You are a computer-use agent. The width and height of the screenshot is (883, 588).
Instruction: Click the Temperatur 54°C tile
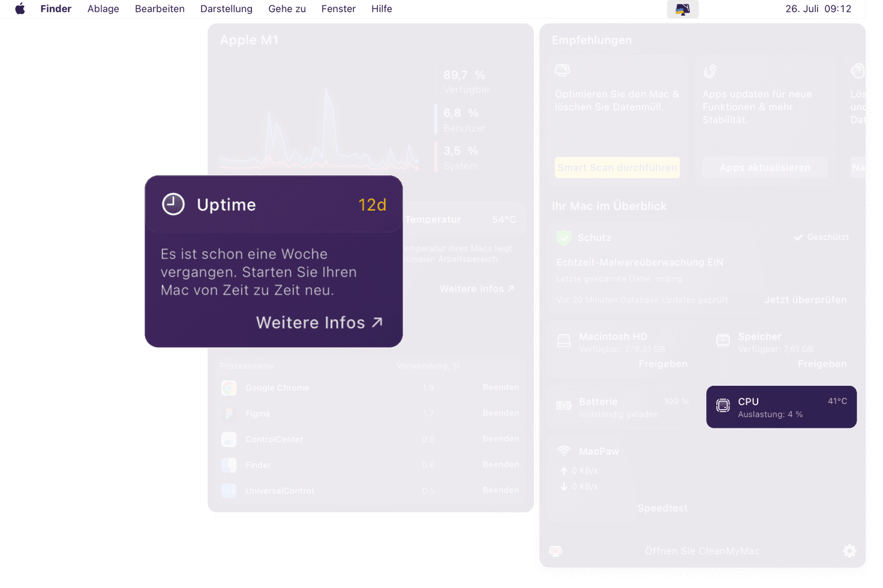(462, 220)
